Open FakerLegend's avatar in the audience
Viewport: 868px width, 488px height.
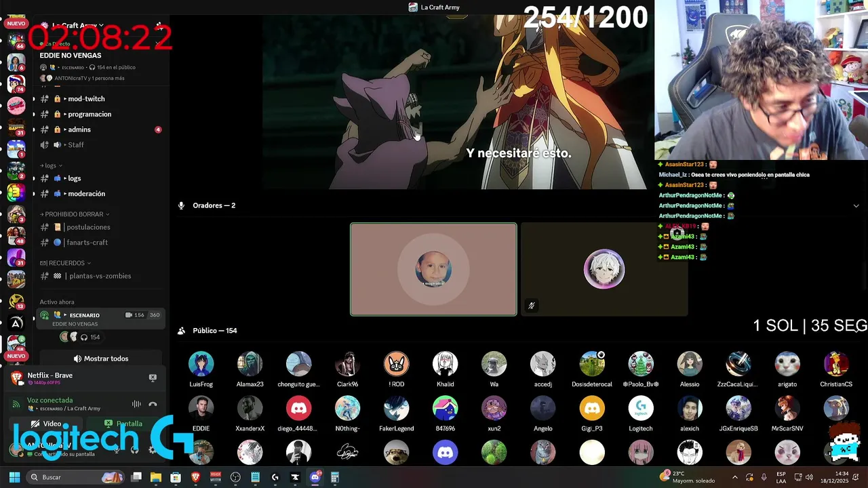point(396,409)
